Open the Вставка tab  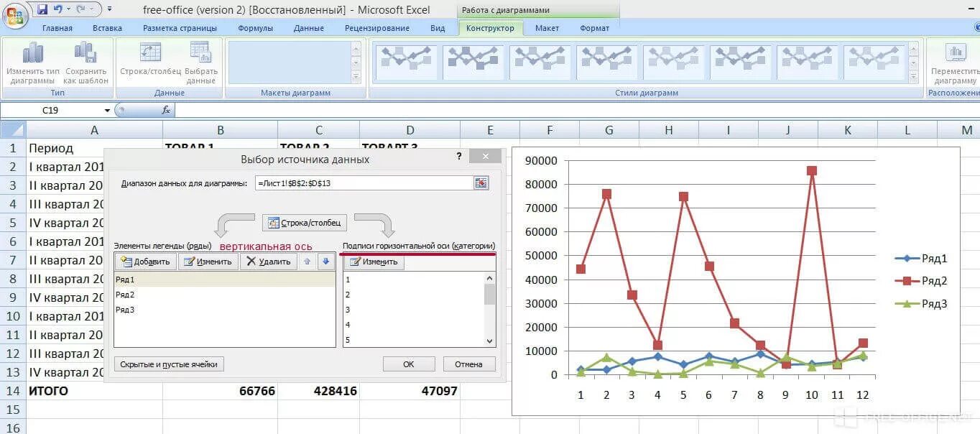pyautogui.click(x=107, y=28)
